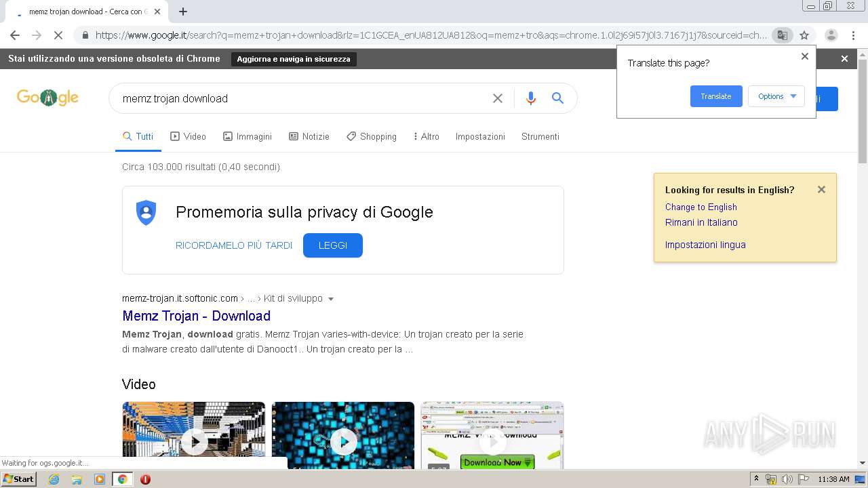Click red stop-sign taskbar icon
The image size is (868, 488).
(x=145, y=479)
